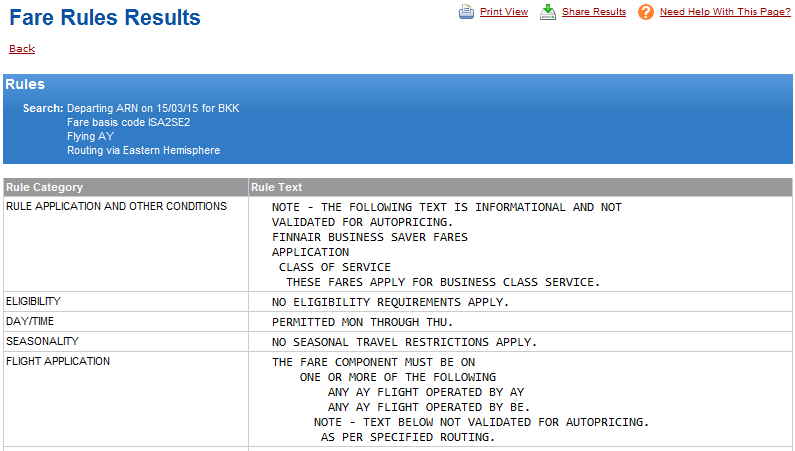Click the Departing ARN search summary line

click(153, 108)
